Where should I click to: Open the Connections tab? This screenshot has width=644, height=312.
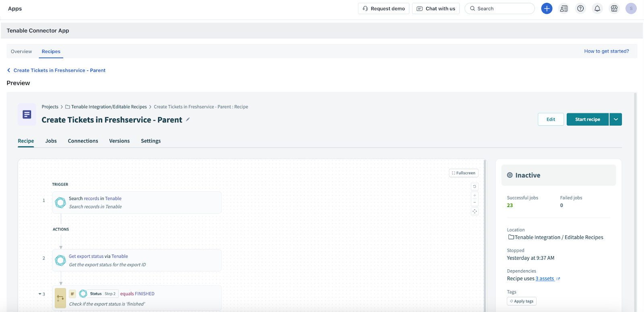click(83, 141)
